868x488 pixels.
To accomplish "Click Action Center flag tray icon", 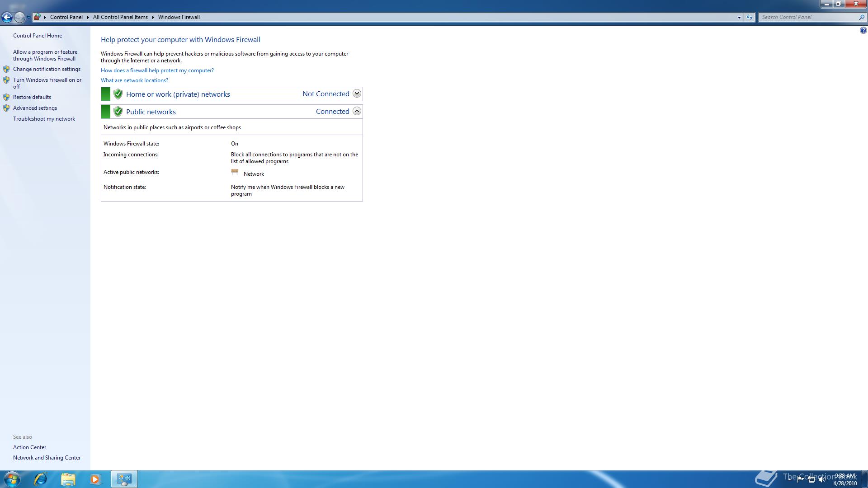I will 801,479.
